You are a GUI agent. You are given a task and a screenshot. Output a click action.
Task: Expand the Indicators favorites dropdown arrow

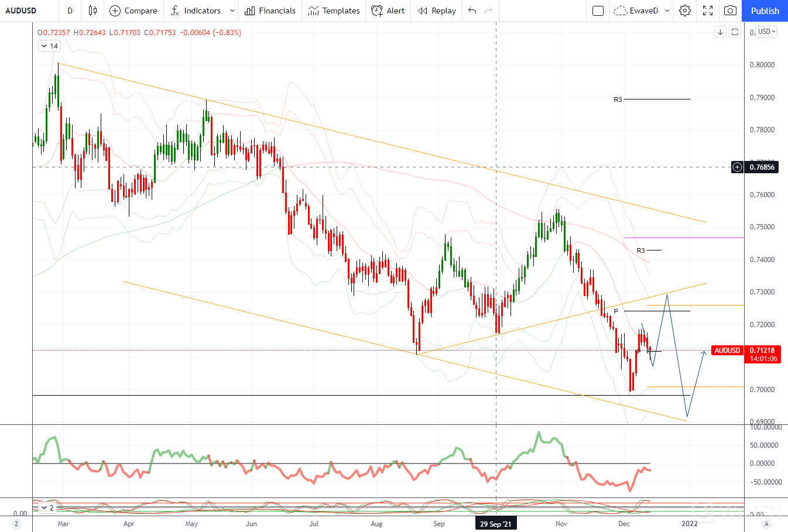pos(232,11)
